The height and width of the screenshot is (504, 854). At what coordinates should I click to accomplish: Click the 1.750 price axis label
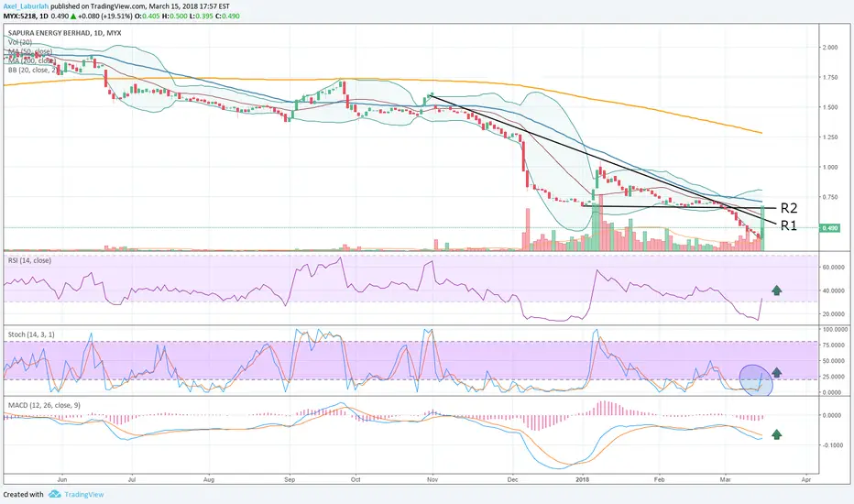pos(830,77)
